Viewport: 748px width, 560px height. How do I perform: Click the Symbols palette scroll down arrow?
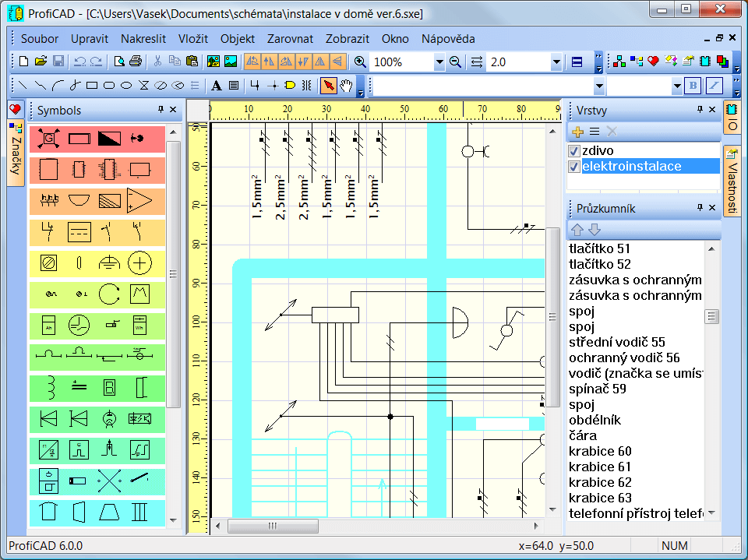173,520
